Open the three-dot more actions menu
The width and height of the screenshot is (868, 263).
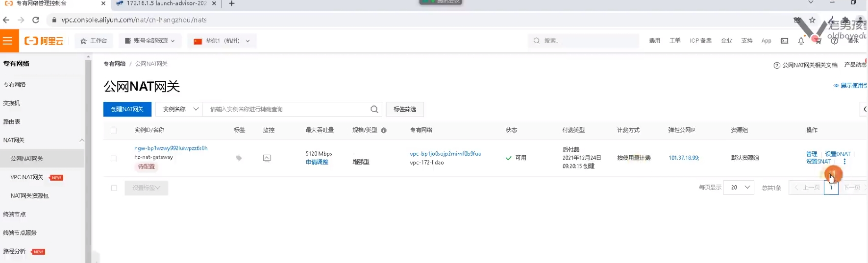point(844,162)
